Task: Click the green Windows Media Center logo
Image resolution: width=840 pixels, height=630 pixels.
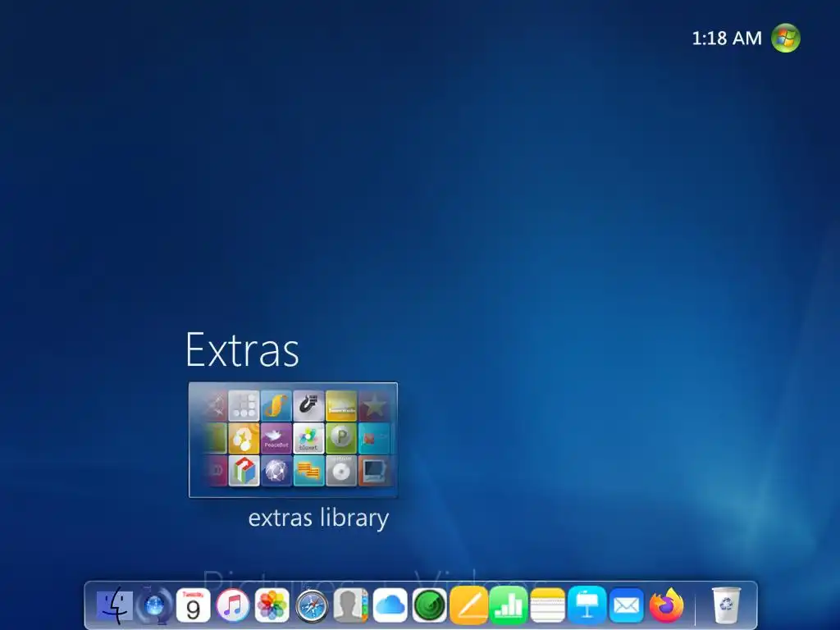Action: tap(785, 38)
